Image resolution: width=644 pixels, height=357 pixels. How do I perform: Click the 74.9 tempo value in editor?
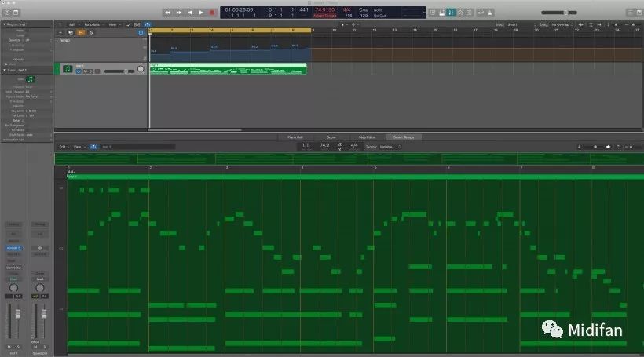click(x=324, y=145)
